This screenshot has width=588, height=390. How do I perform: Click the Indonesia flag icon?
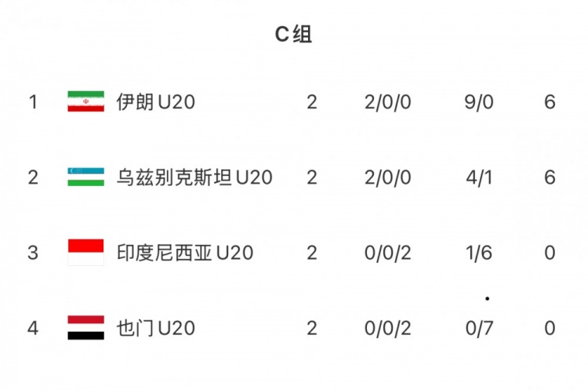click(x=85, y=253)
